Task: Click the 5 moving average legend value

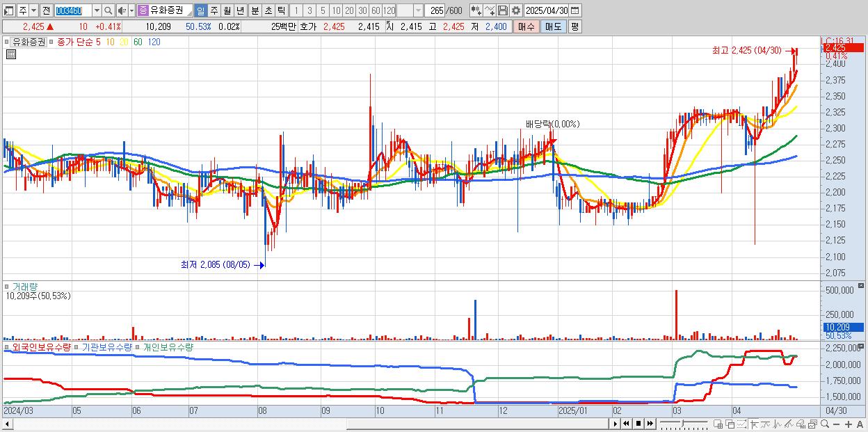Action: click(x=98, y=42)
